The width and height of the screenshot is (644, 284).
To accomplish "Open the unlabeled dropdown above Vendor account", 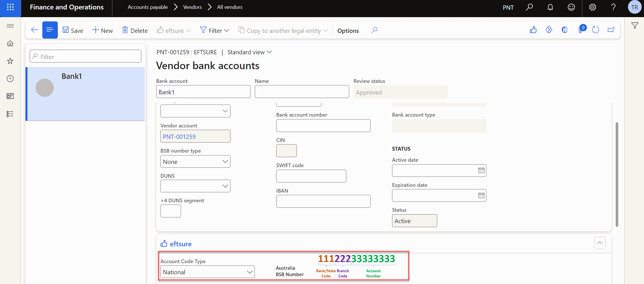I will (x=195, y=111).
